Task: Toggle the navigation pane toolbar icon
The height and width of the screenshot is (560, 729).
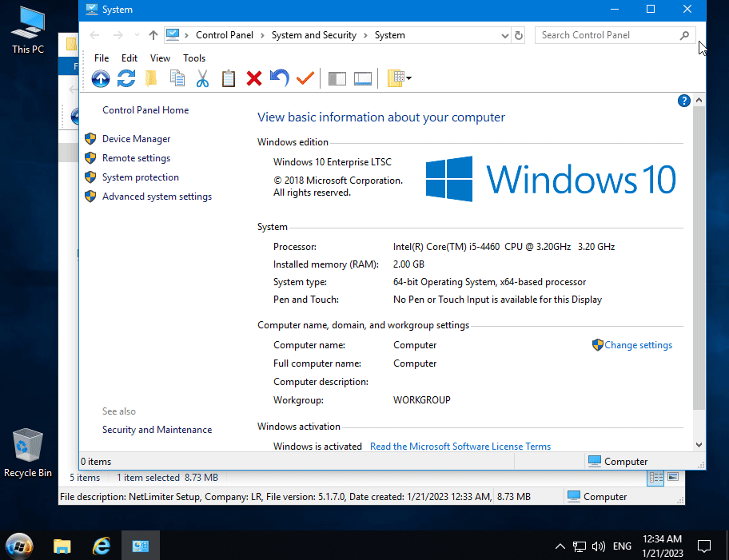Action: [x=337, y=78]
